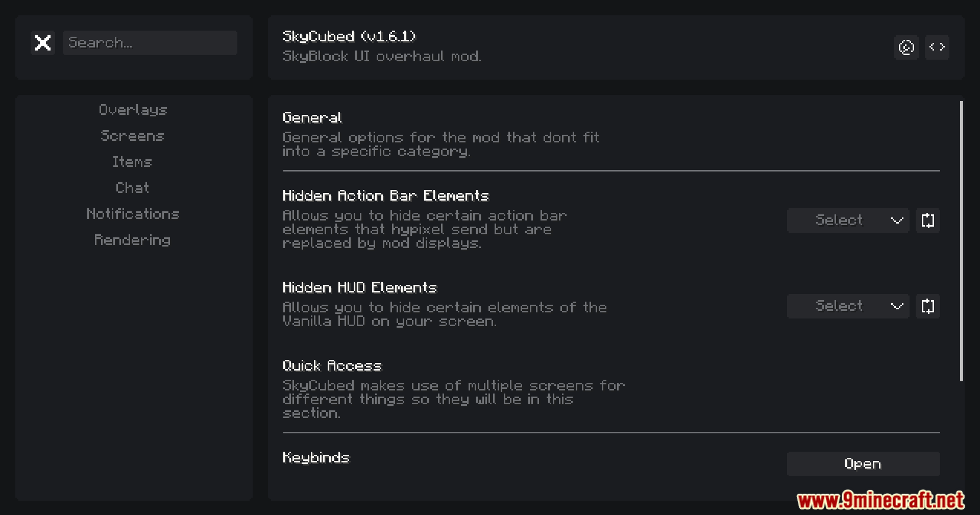The image size is (980, 515).
Task: Select the Rendering category
Action: (x=133, y=240)
